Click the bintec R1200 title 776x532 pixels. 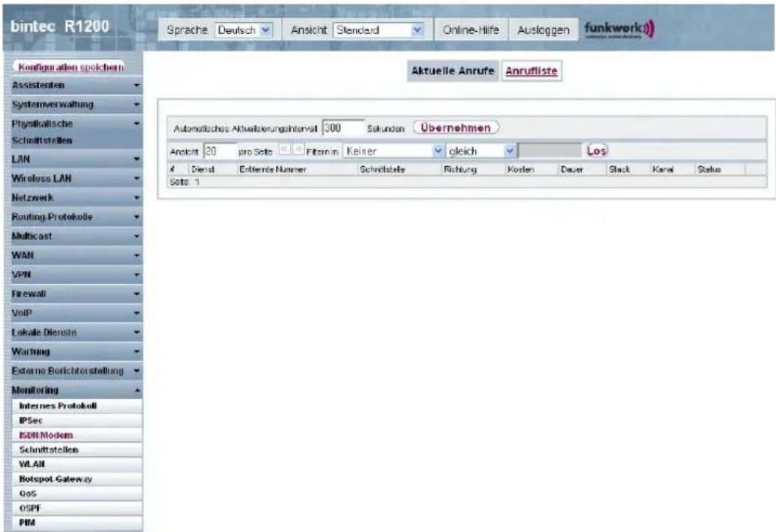[60, 27]
